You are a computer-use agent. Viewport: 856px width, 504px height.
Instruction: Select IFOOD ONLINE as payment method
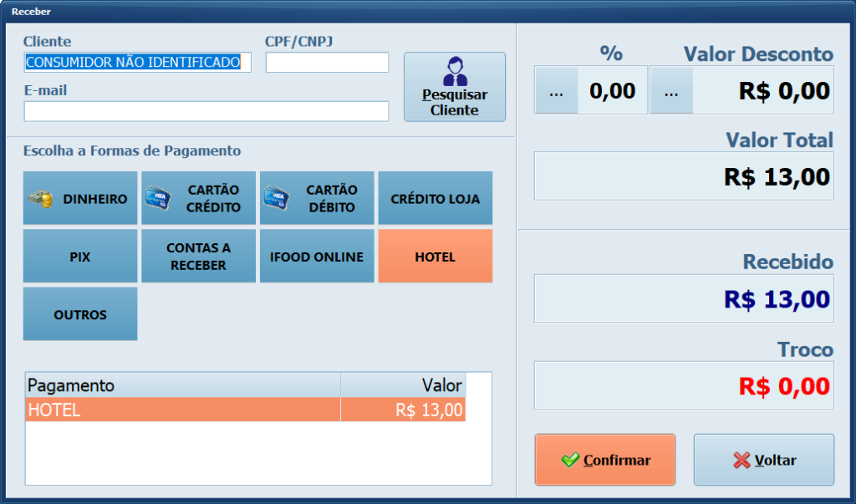(x=317, y=256)
